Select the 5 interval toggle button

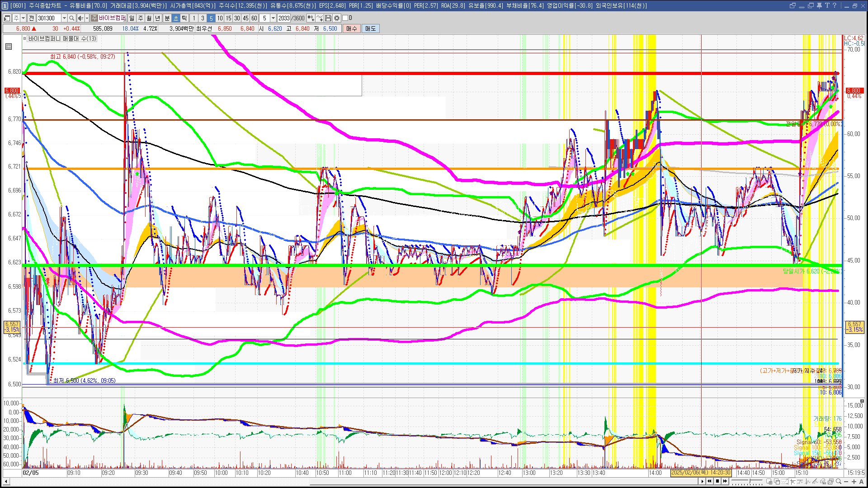click(x=211, y=18)
